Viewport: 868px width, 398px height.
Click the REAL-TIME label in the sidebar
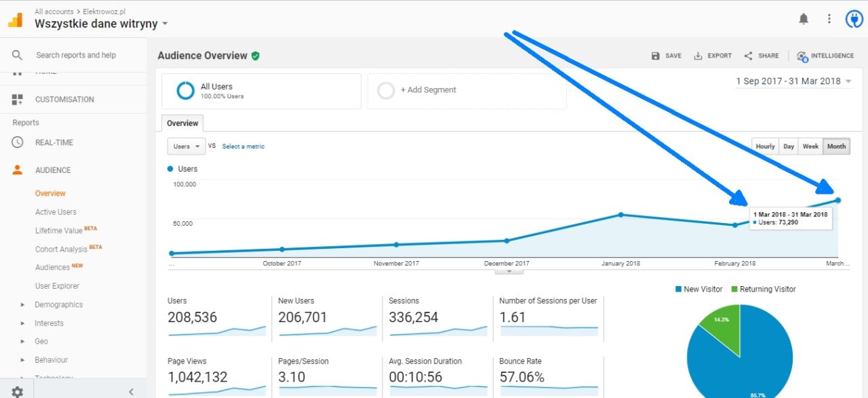pos(54,142)
